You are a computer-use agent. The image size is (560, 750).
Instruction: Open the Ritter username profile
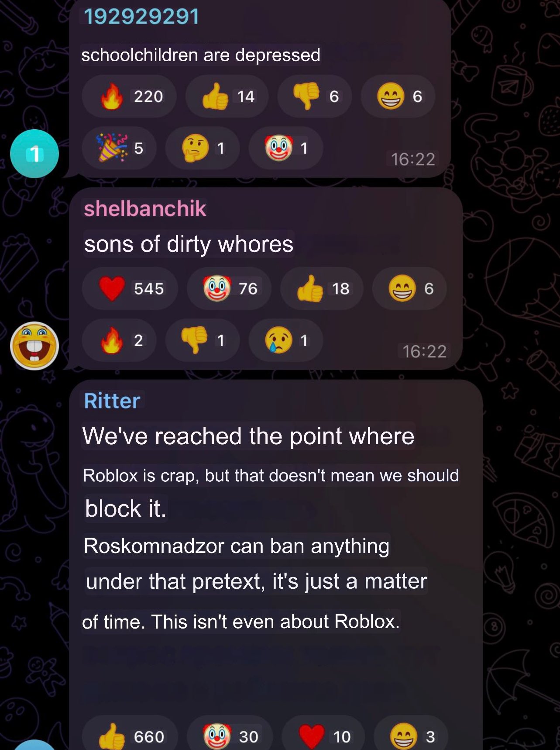pos(112,401)
